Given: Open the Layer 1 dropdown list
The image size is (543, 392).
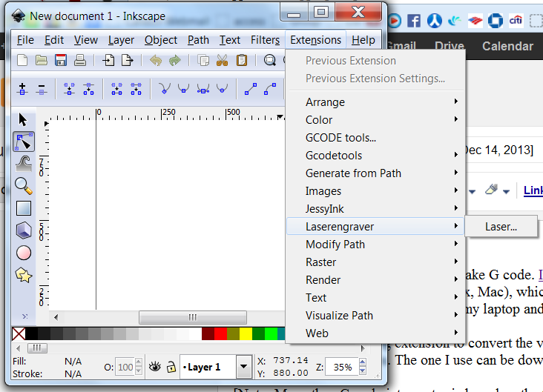Looking at the screenshot, I should (243, 366).
